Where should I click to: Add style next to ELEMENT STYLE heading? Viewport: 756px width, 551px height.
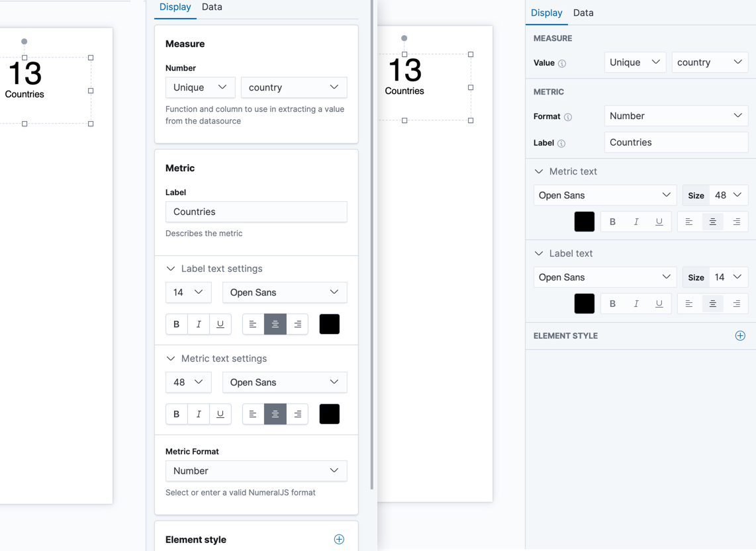click(740, 336)
